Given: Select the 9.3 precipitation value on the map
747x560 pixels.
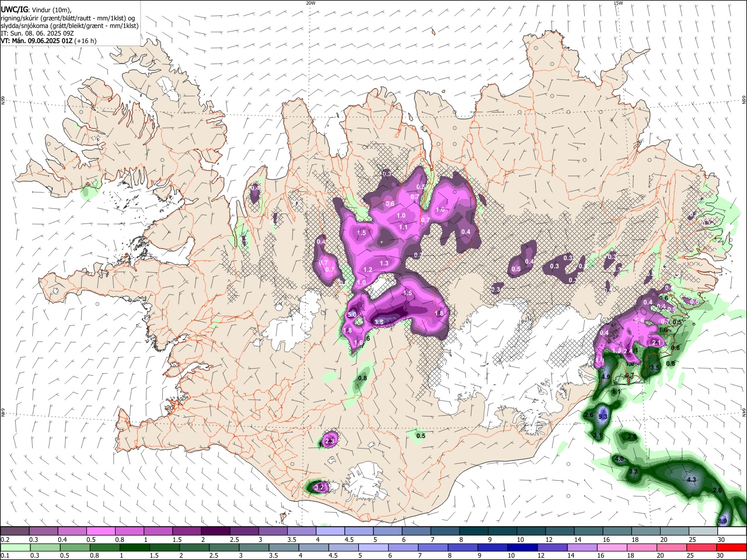Looking at the screenshot, I should tap(603, 416).
